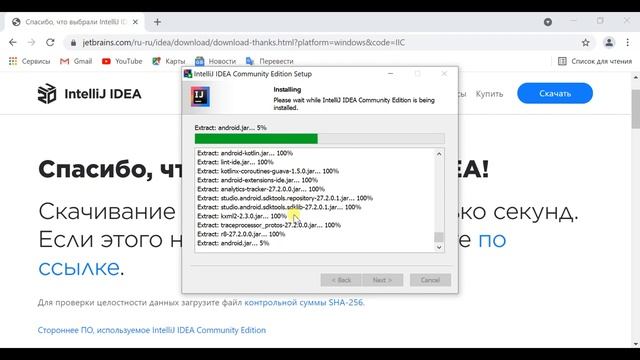
Task: Click the Cancel button in Setup
Action: (430, 280)
